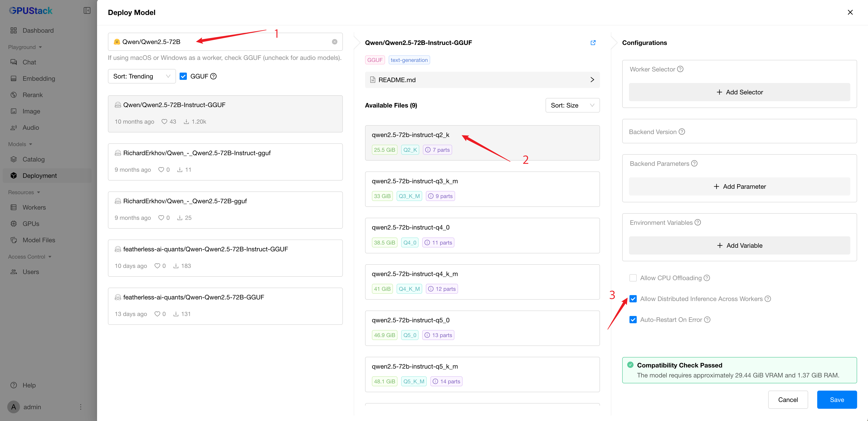Viewport: 868px width, 421px height.
Task: Click the Help question mark icon
Action: [x=13, y=385]
